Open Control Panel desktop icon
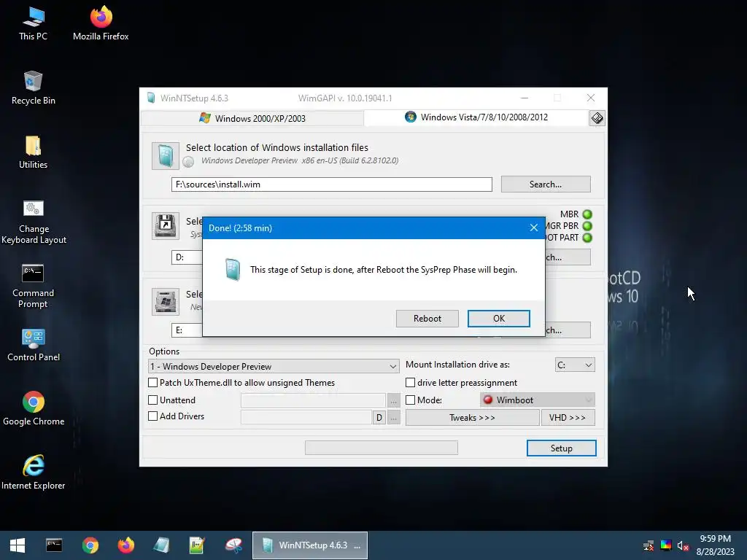 pos(34,345)
